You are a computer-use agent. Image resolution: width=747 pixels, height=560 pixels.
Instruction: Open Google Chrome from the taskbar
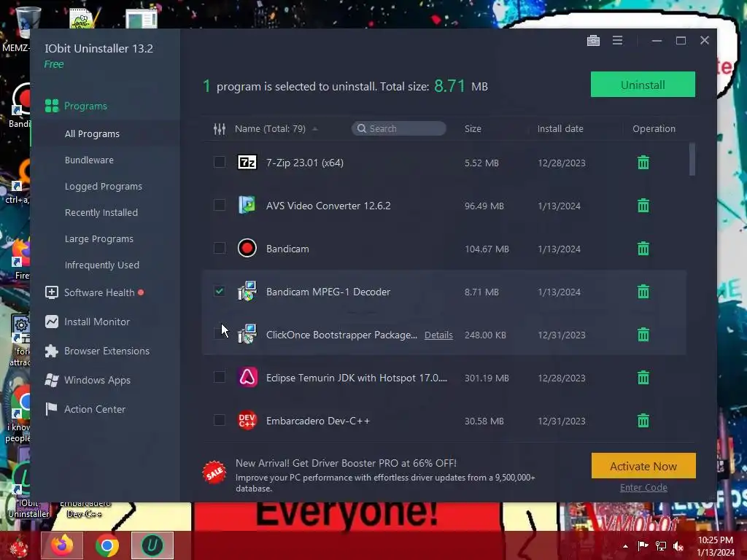tap(107, 545)
